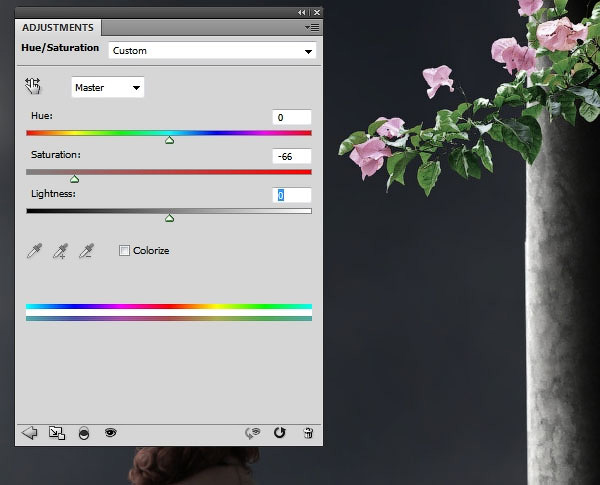
Task: Toggle adjustment layer visibility eye icon
Action: pyautogui.click(x=111, y=433)
